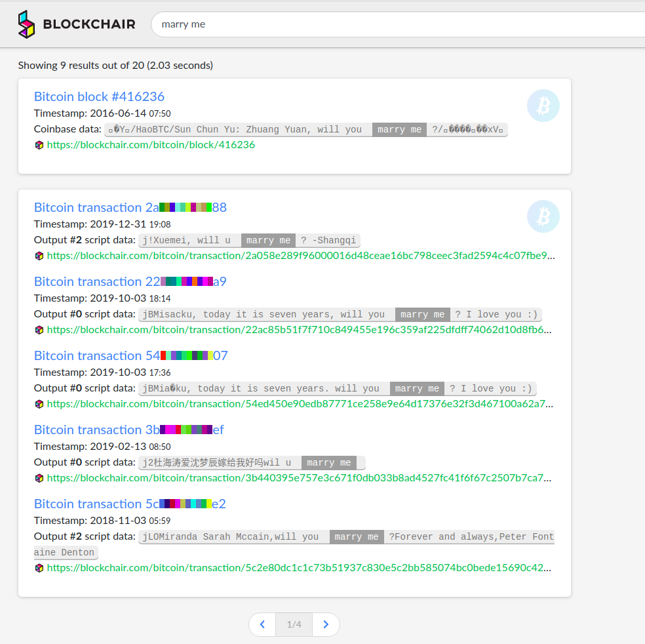
Task: Click cube icon beside the 54ed450e90 URL
Action: coord(39,404)
